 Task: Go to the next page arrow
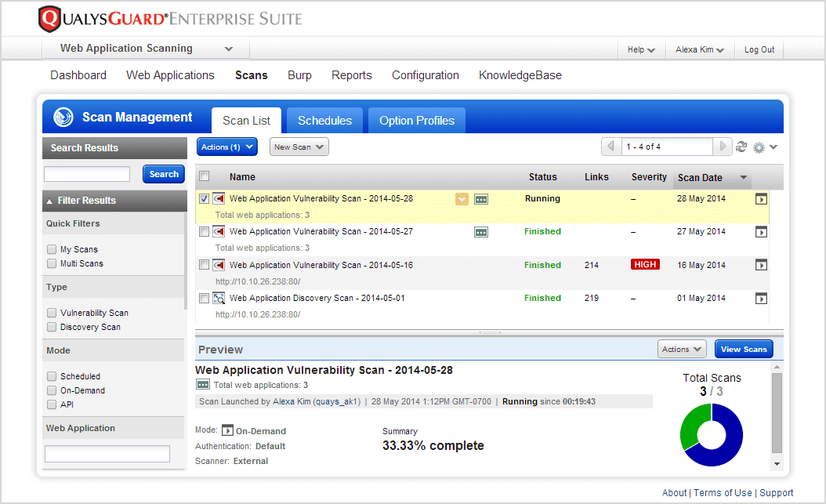(x=723, y=146)
